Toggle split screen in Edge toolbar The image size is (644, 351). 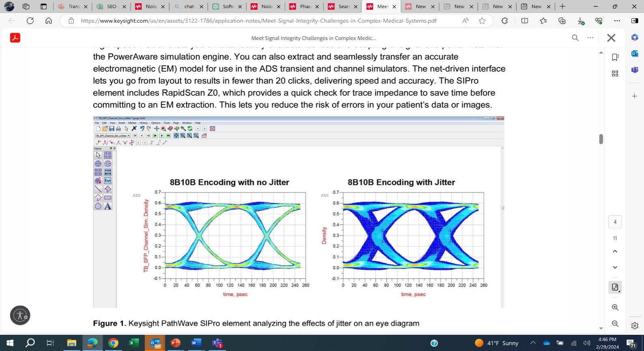[525, 21]
